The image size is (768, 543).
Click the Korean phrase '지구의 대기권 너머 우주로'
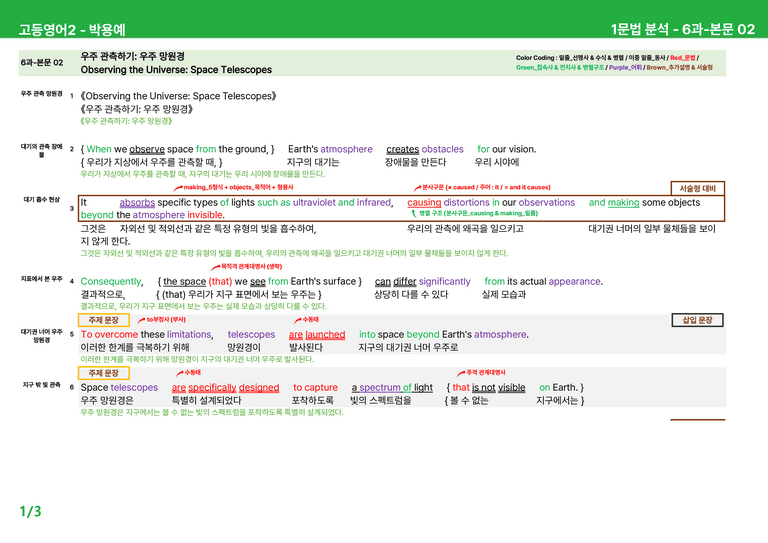pyautogui.click(x=408, y=348)
